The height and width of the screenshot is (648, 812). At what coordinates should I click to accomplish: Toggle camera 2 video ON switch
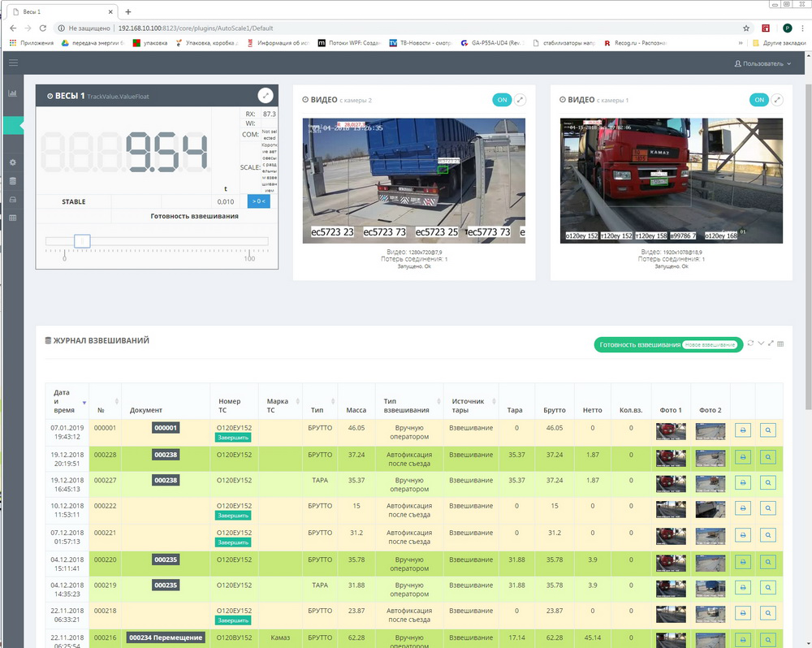point(502,100)
